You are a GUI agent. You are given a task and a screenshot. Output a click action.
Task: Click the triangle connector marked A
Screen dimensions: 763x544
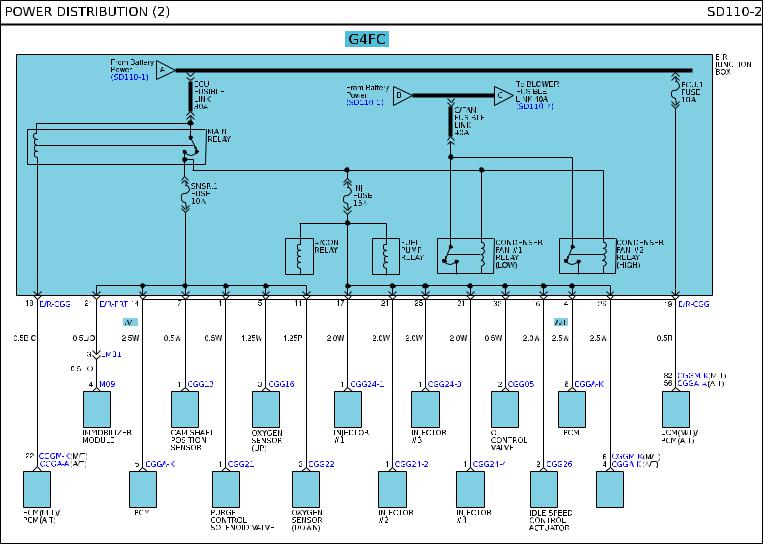[x=165, y=71]
